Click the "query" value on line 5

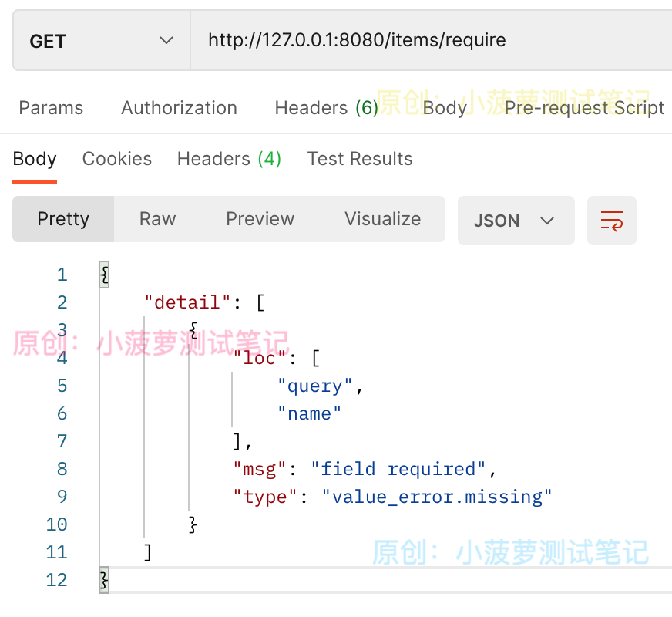click(x=314, y=386)
